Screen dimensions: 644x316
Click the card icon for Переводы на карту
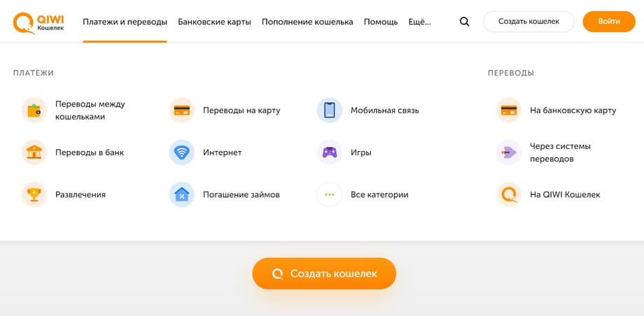pos(181,110)
